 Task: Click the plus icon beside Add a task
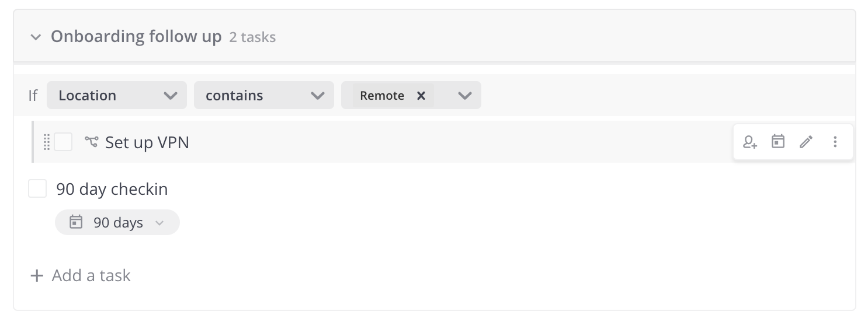(37, 275)
